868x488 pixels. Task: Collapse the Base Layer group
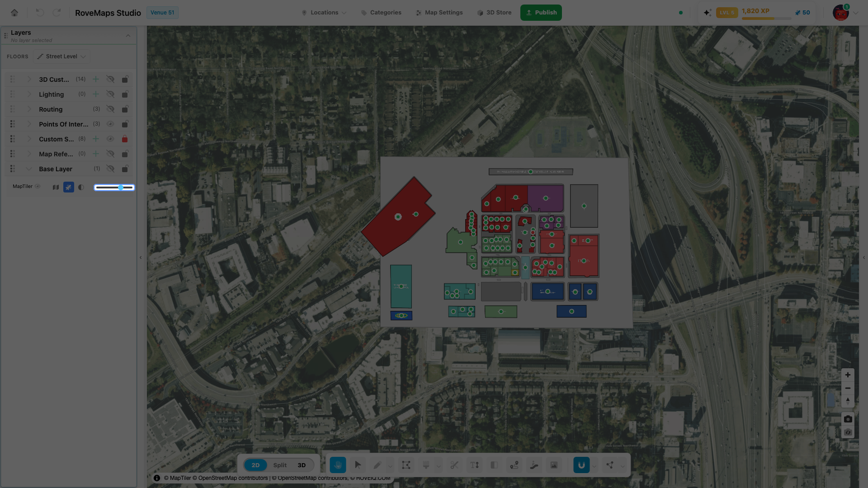(x=29, y=169)
